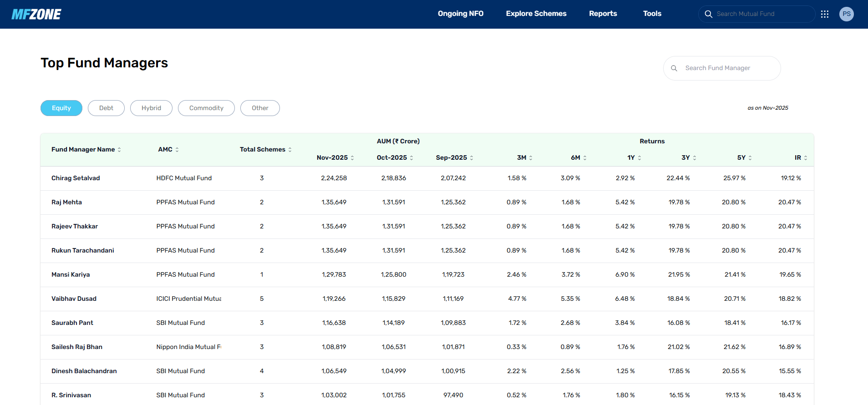Open the Tools menu
Image resolution: width=868 pixels, height=405 pixels.
(652, 14)
